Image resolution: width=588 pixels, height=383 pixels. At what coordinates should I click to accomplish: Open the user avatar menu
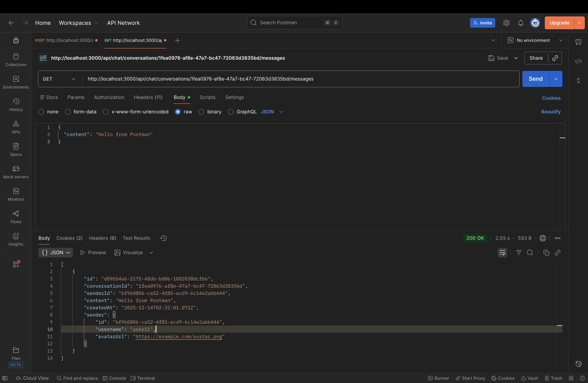point(535,23)
